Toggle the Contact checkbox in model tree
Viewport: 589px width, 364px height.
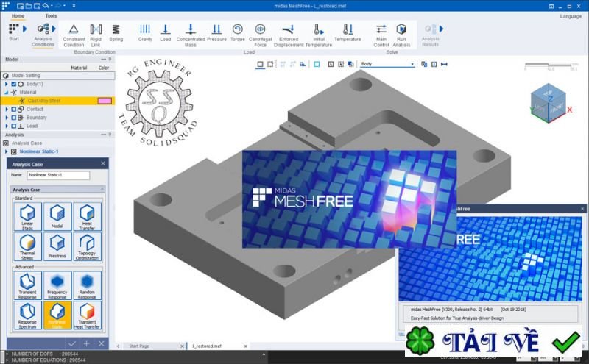[x=13, y=109]
